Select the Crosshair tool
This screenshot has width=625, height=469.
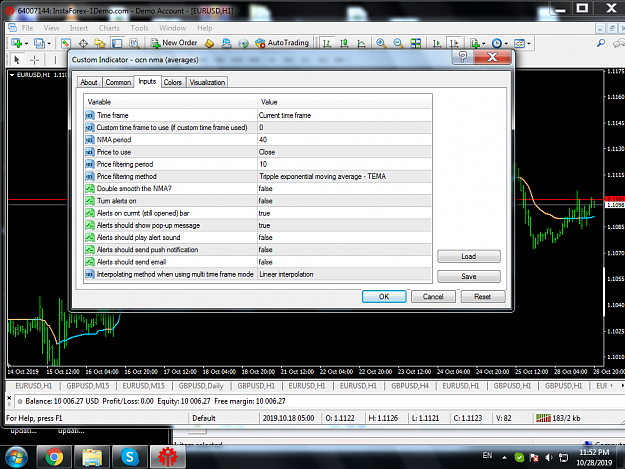click(35, 60)
